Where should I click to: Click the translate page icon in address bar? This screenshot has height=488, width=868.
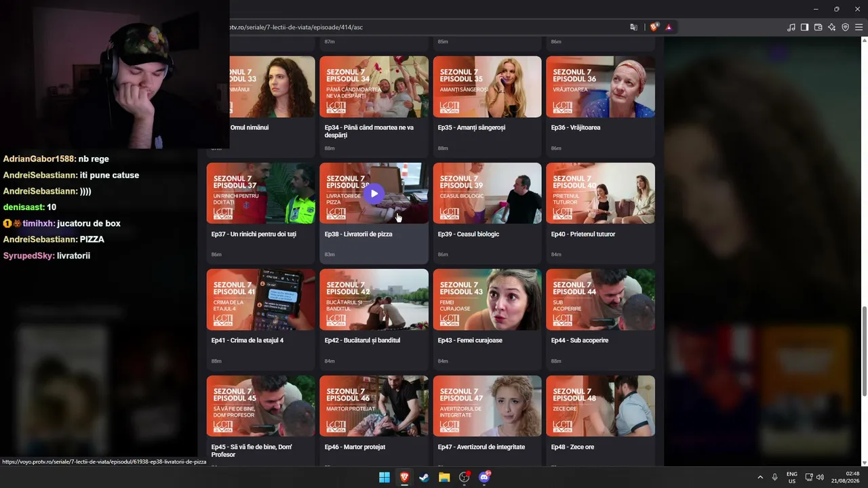click(x=633, y=27)
